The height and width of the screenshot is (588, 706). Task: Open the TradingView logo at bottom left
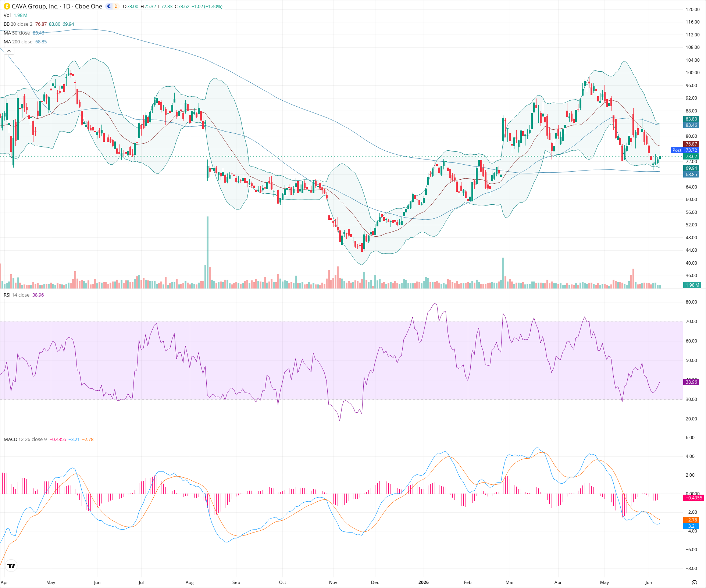(11, 566)
